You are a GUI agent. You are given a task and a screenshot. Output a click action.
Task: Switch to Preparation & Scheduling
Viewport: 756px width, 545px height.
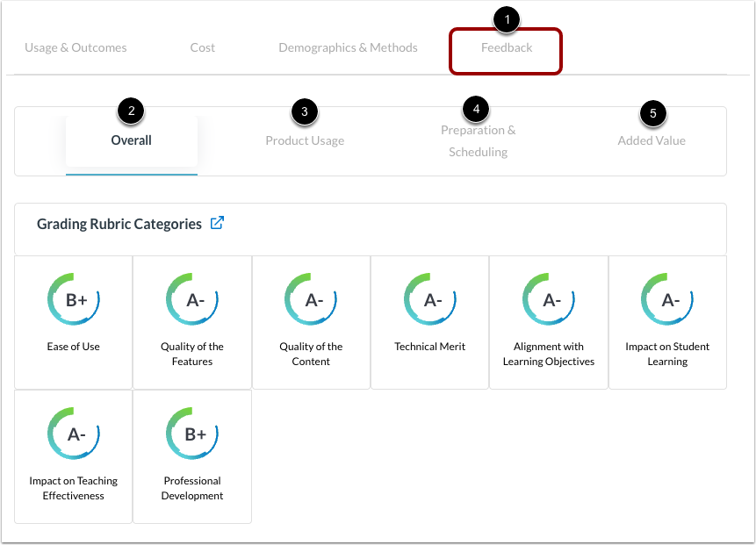(x=478, y=140)
